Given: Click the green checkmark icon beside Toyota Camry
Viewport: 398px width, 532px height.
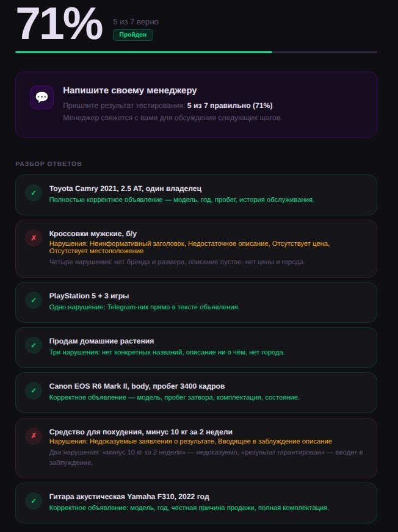Looking at the screenshot, I should point(34,193).
